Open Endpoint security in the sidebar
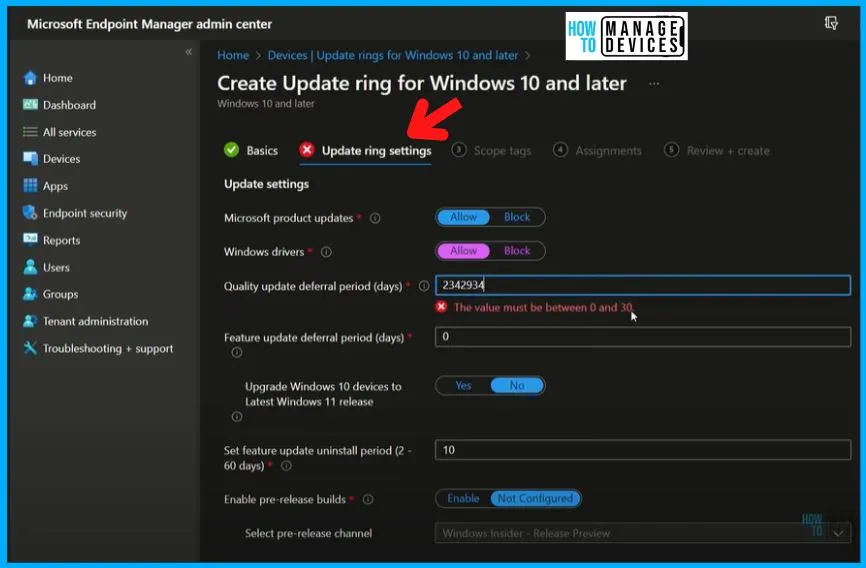 [85, 213]
